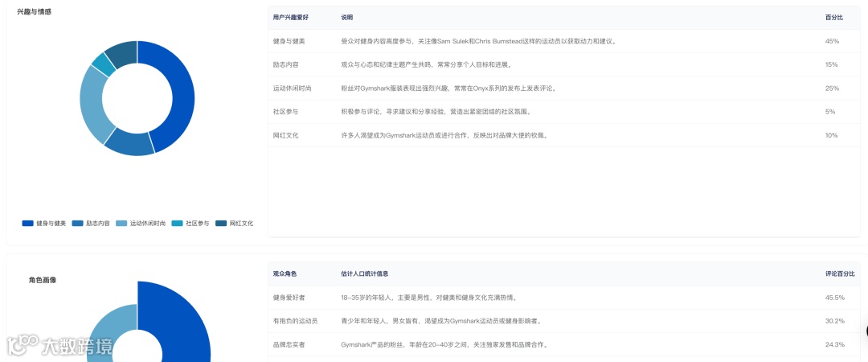Viewport: 868px width, 362px height.
Task: Toggle 社区参与 legend swatch
Action: [x=177, y=224]
